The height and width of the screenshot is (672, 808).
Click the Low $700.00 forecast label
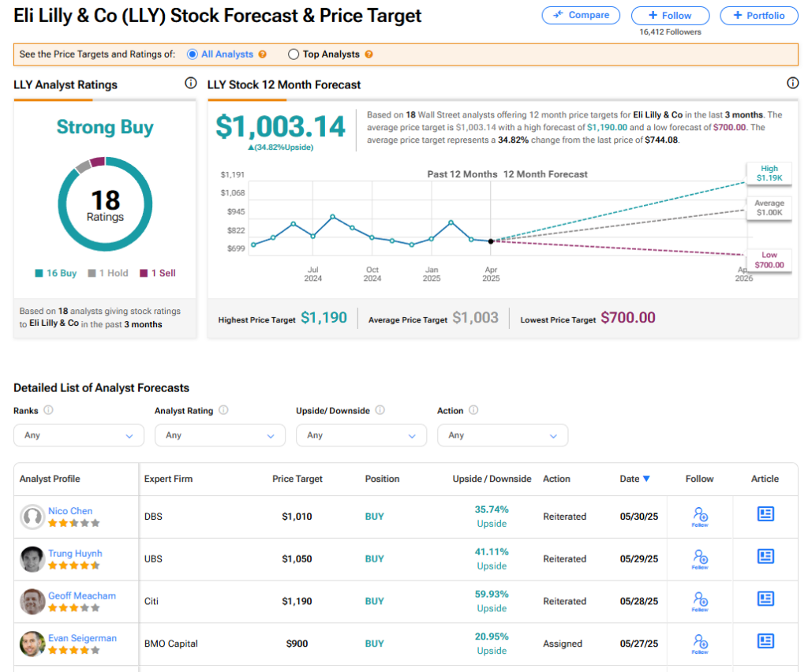click(x=769, y=260)
